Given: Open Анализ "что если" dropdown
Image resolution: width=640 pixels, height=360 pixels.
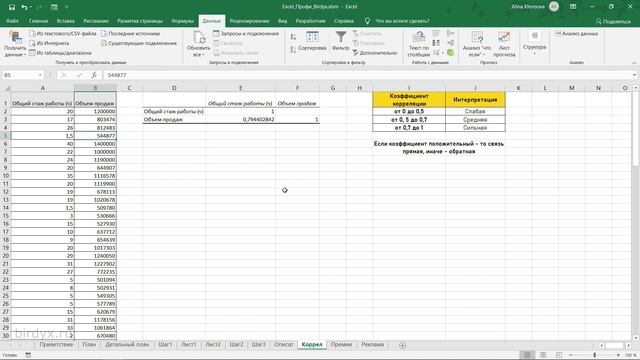Looking at the screenshot, I should [477, 44].
